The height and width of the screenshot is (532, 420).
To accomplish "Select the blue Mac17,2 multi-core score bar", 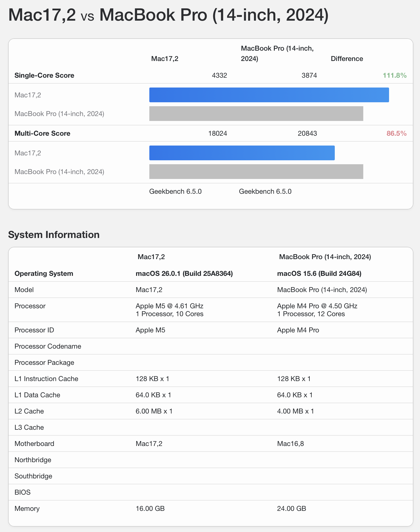I will (x=242, y=153).
